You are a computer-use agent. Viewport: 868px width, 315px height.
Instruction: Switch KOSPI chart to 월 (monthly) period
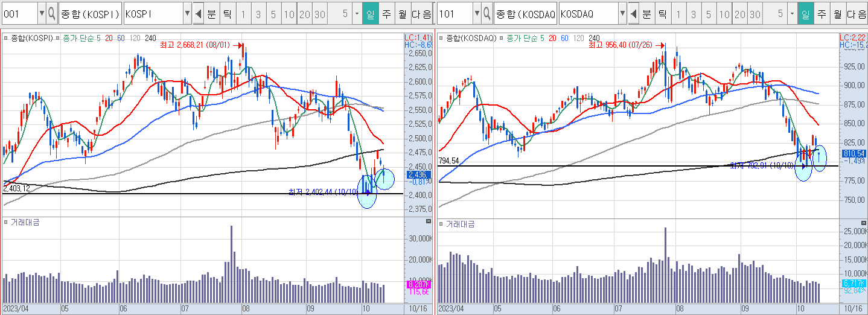point(401,13)
